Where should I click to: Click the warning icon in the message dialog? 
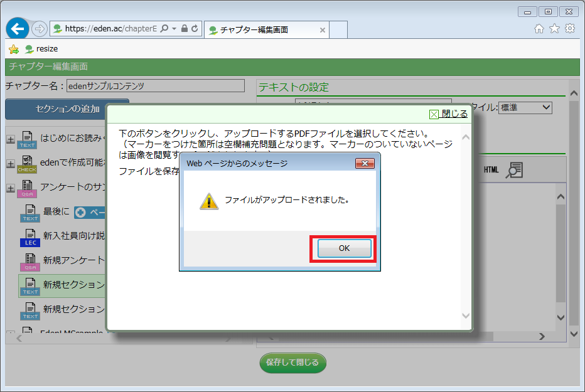click(209, 201)
